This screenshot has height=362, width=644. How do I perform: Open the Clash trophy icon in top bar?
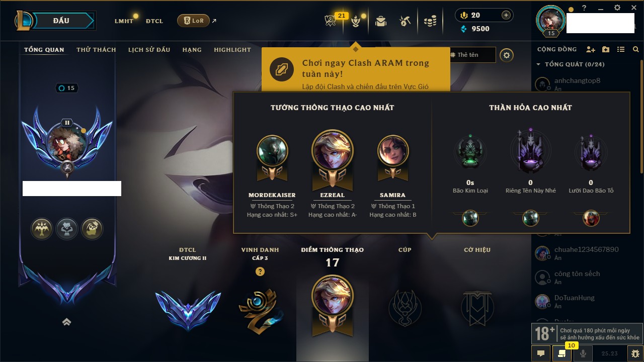pos(331,21)
